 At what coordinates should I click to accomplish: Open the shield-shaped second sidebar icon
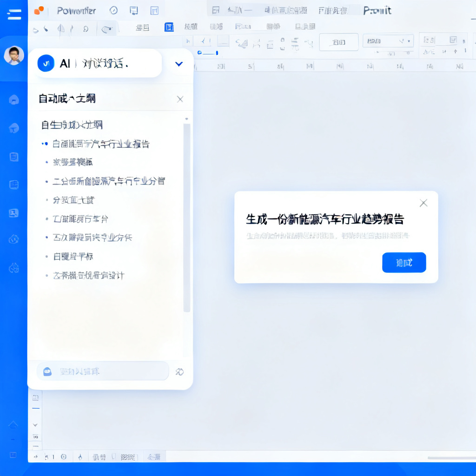pos(14,128)
